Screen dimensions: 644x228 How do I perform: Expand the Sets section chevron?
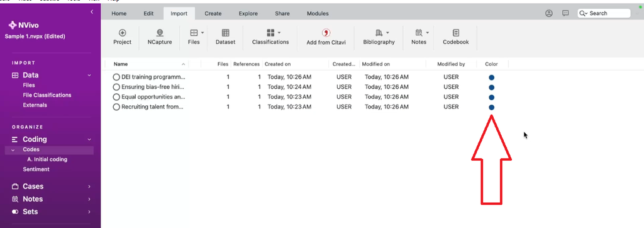[x=89, y=212]
